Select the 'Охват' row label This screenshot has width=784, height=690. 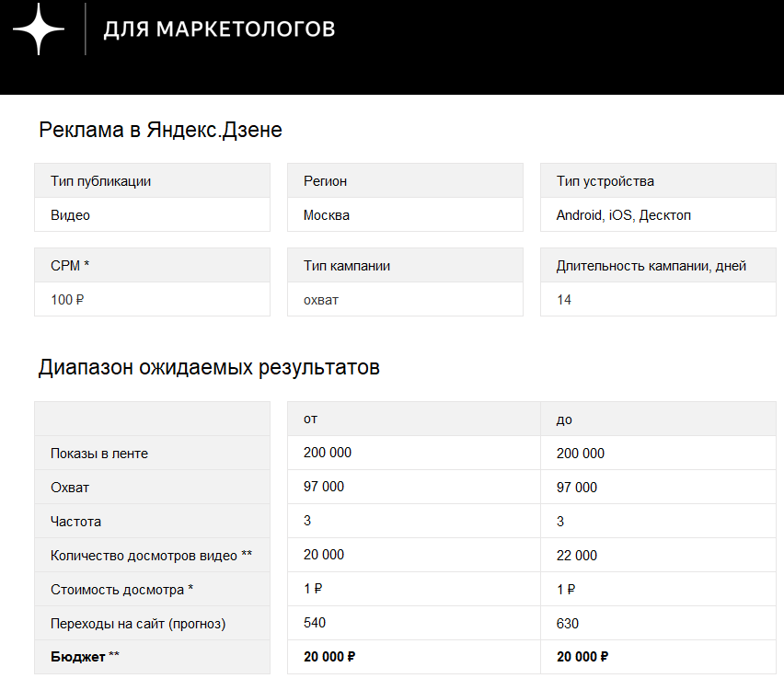pos(70,488)
